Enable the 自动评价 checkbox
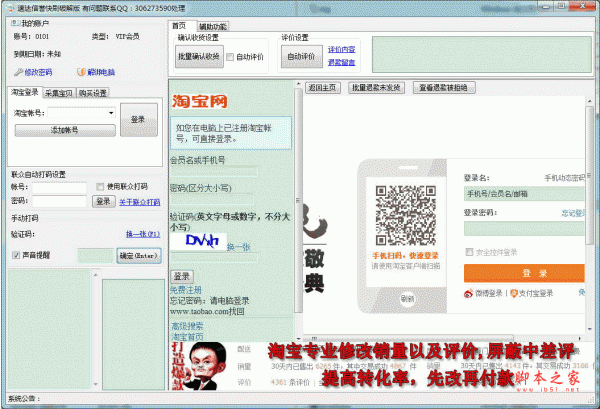Image resolution: width=600 pixels, height=409 pixels. pos(230,57)
